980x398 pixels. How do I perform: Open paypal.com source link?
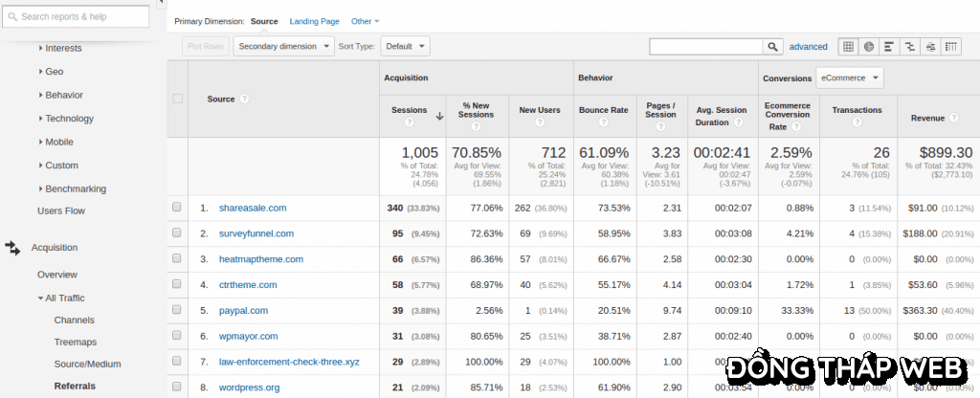coord(243,310)
